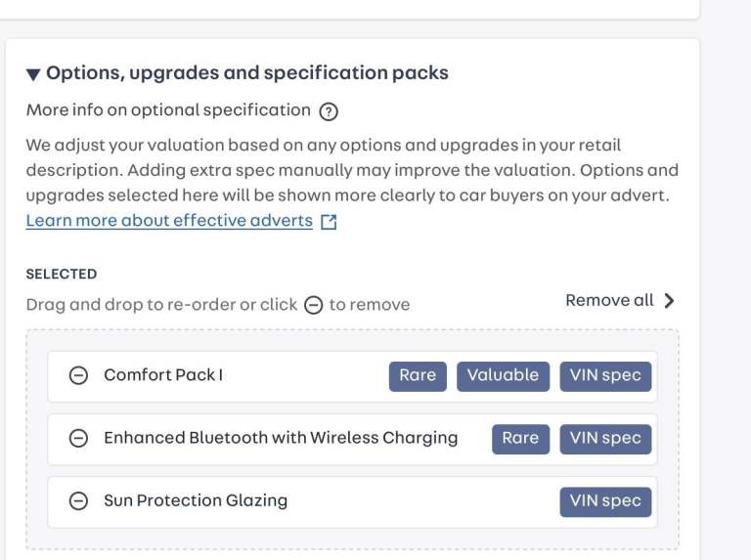The width and height of the screenshot is (751, 560).
Task: Remove Sun Protection Glazing via minus icon
Action: tap(78, 500)
